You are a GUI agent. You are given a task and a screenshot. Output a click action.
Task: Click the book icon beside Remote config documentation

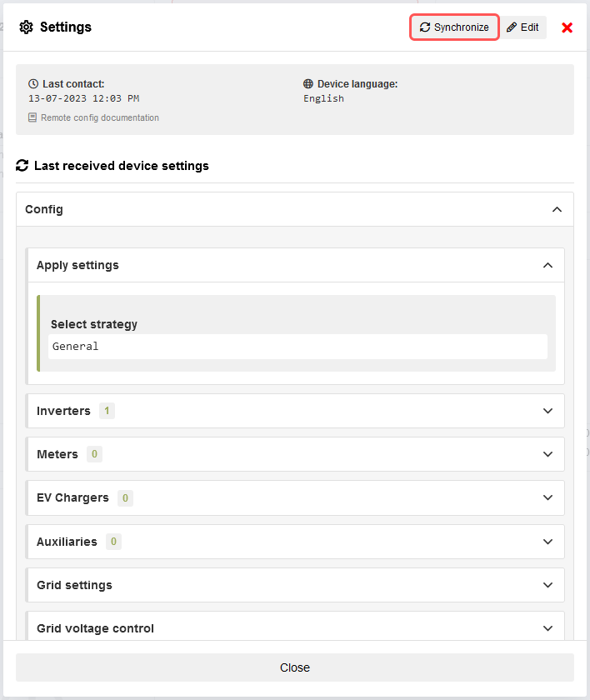[32, 118]
